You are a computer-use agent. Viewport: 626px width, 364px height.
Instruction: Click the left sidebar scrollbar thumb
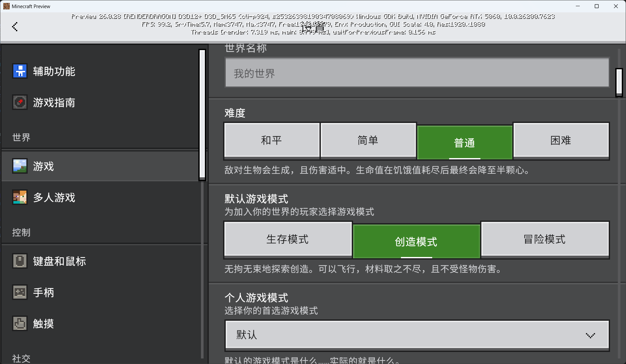pos(202,114)
